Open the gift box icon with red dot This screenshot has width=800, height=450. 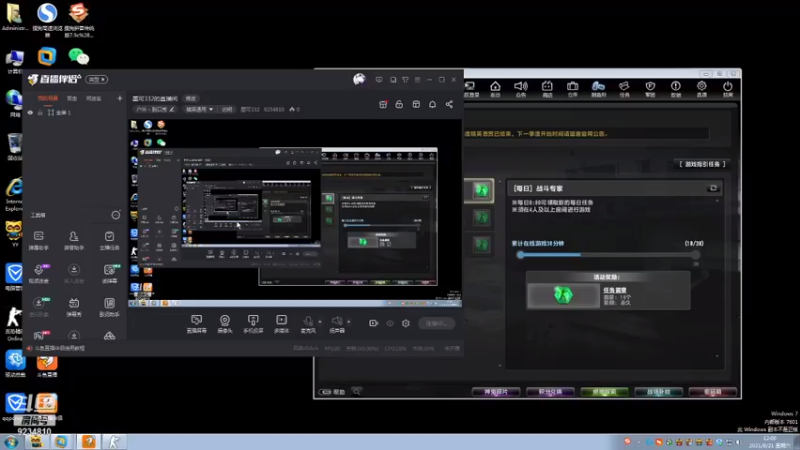tap(383, 104)
